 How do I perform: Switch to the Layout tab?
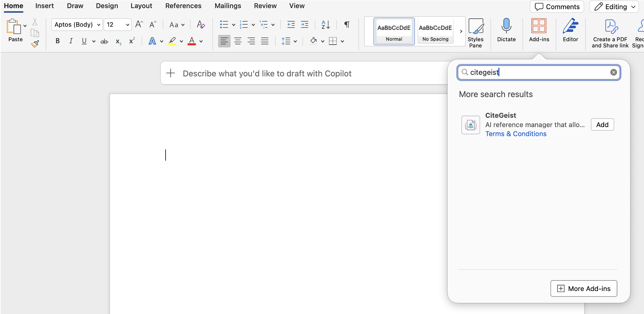[141, 6]
